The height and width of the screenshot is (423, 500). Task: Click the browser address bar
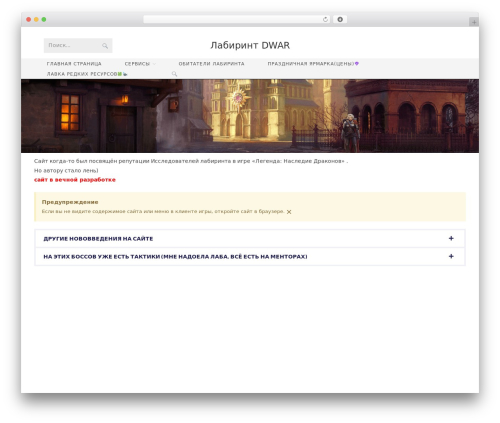click(236, 19)
